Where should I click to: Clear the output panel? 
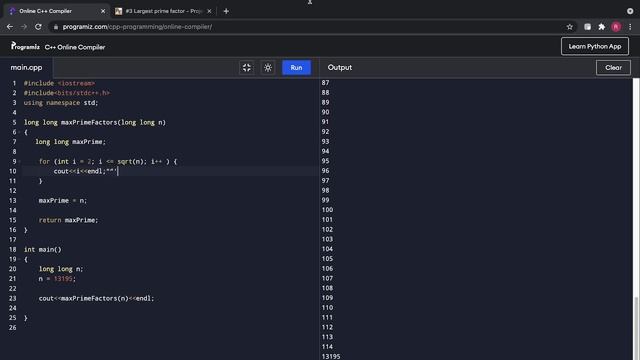pos(613,68)
